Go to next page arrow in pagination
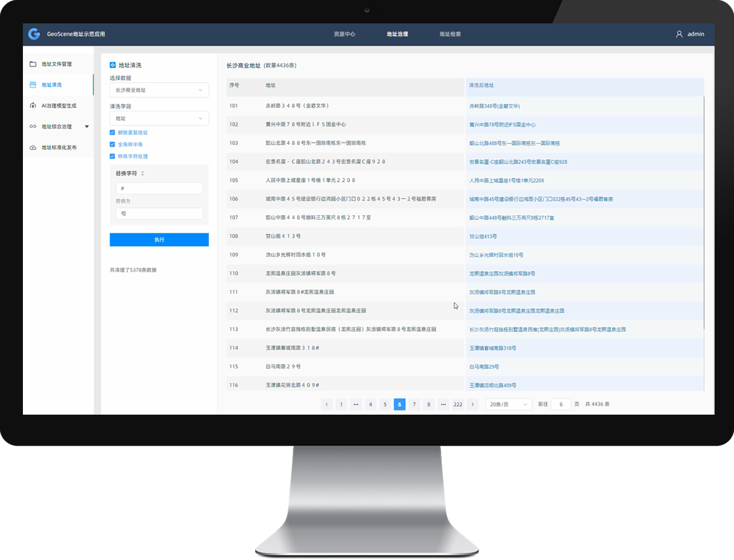The height and width of the screenshot is (560, 734). point(473,405)
